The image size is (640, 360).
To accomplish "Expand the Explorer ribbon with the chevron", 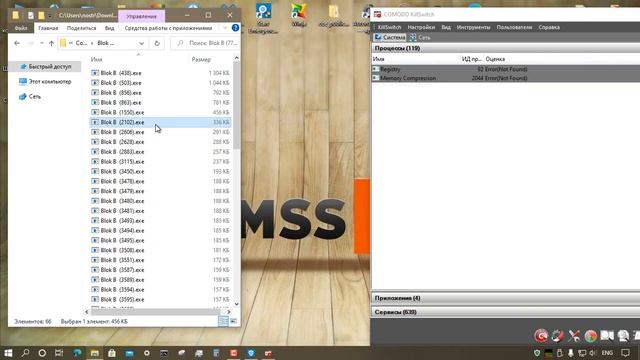I will [225, 28].
